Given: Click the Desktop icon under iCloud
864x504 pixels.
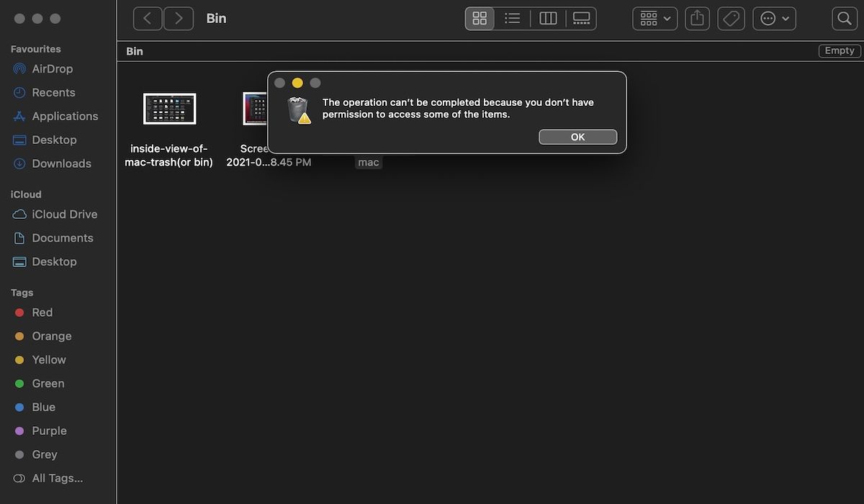Looking at the screenshot, I should click(x=19, y=262).
